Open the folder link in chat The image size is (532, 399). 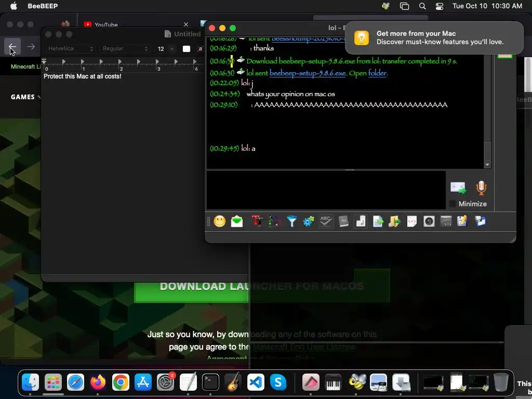(x=377, y=73)
